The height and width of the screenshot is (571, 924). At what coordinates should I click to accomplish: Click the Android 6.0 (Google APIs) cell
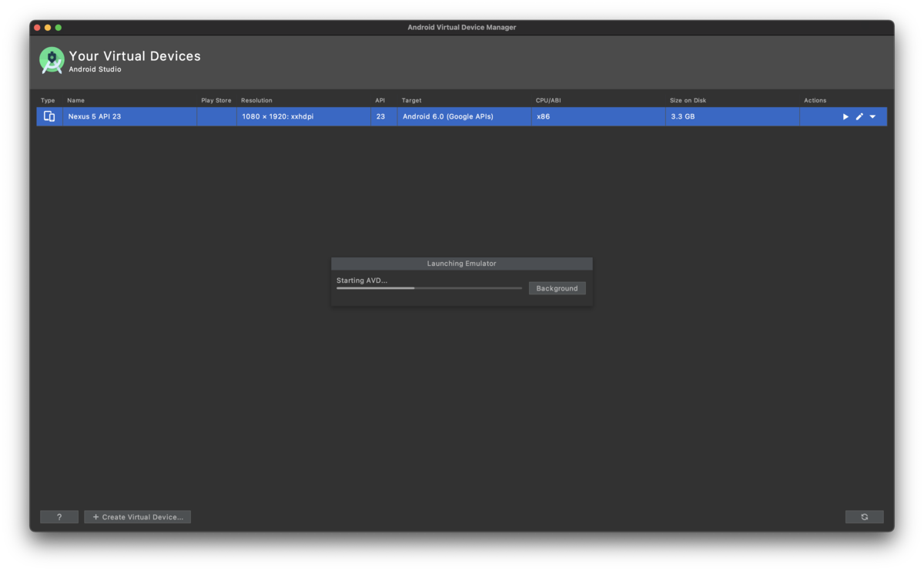464,116
